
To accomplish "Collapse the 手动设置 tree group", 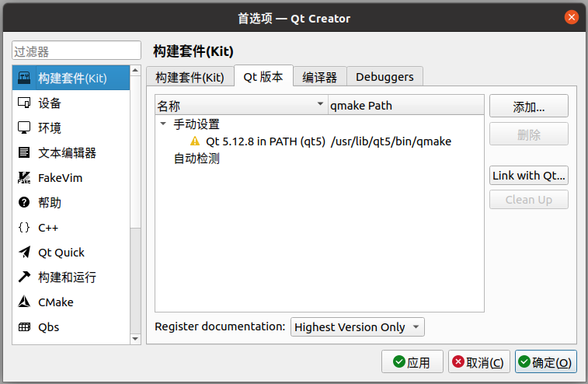I will click(x=163, y=124).
